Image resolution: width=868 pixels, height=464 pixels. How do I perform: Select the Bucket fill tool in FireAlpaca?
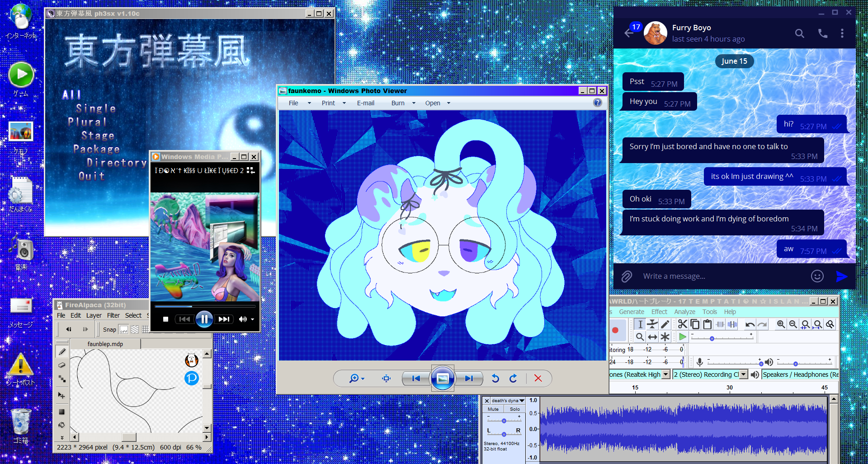[x=62, y=425]
